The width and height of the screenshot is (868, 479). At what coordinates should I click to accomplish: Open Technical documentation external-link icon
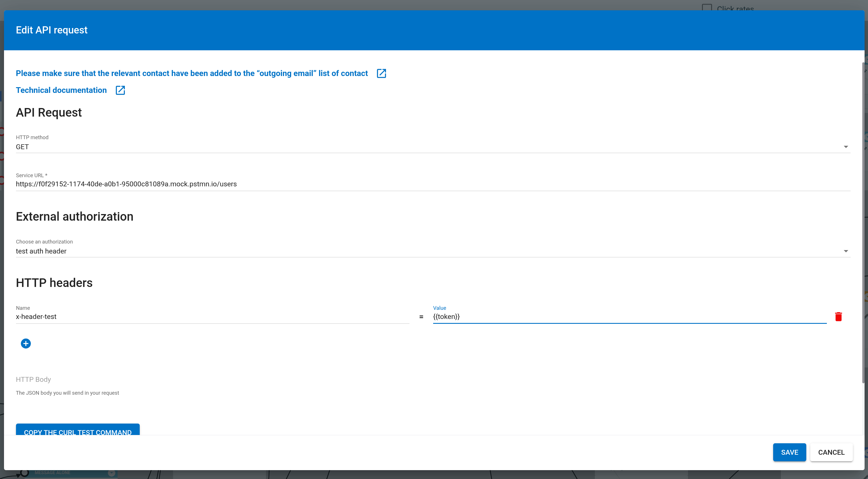point(120,90)
